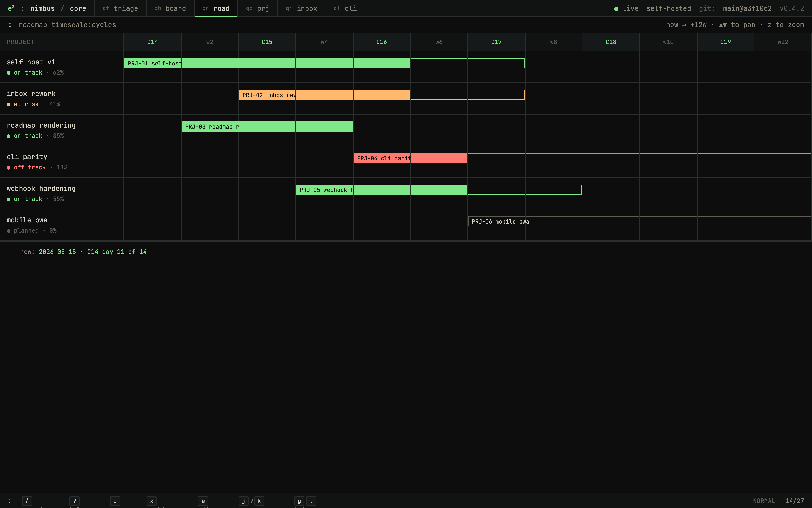
Task: Click the x key hint
Action: (x=152, y=501)
